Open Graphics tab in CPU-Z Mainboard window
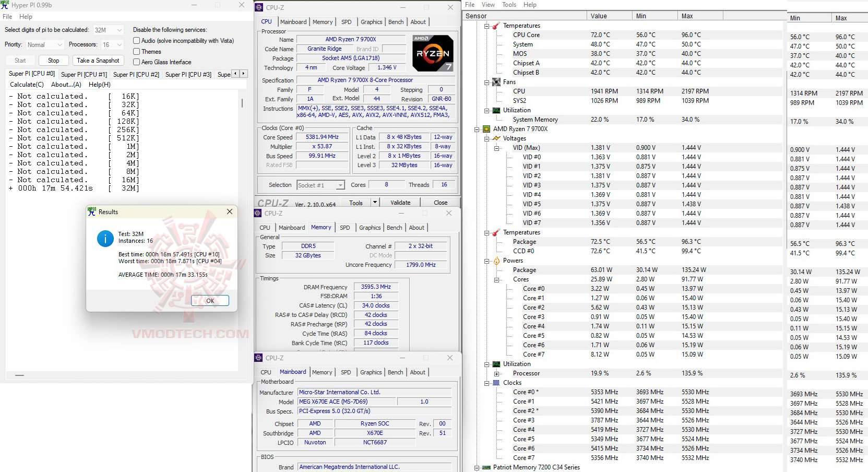Viewport: 868px width, 472px height. [371, 372]
